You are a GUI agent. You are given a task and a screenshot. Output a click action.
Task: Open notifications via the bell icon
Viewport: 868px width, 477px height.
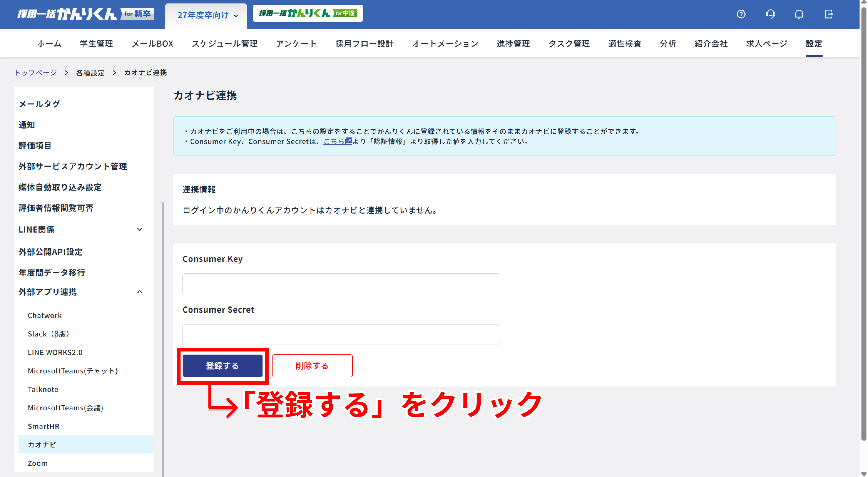point(799,14)
